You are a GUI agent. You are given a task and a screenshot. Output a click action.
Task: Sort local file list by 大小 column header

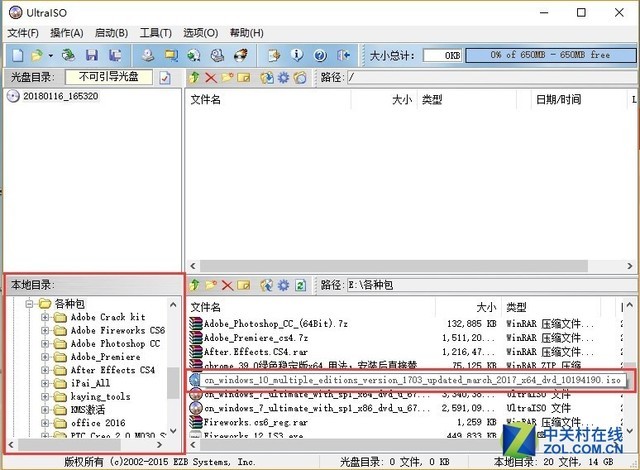pyautogui.click(x=486, y=307)
